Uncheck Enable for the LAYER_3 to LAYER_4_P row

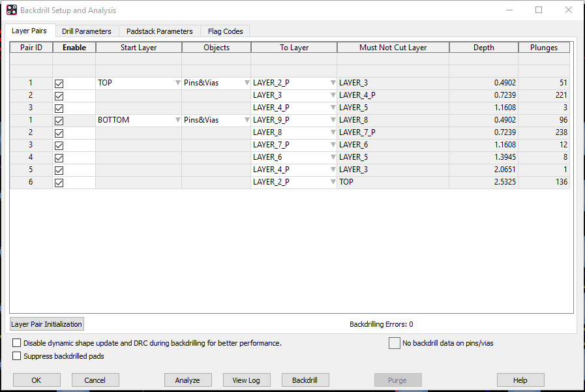click(x=59, y=96)
